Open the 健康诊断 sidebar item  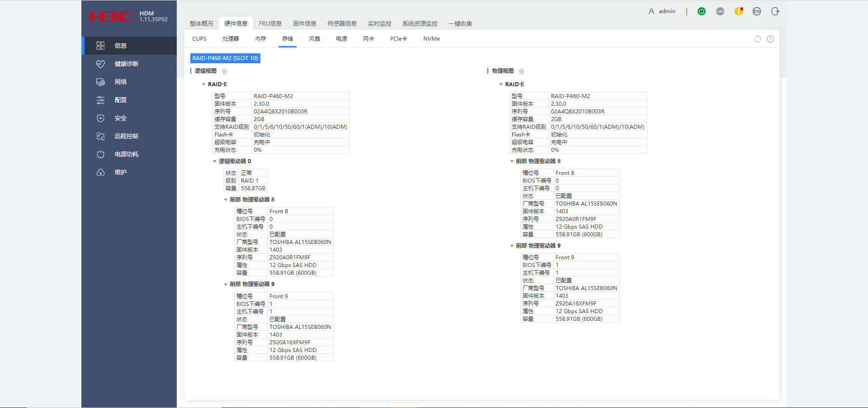tap(126, 64)
